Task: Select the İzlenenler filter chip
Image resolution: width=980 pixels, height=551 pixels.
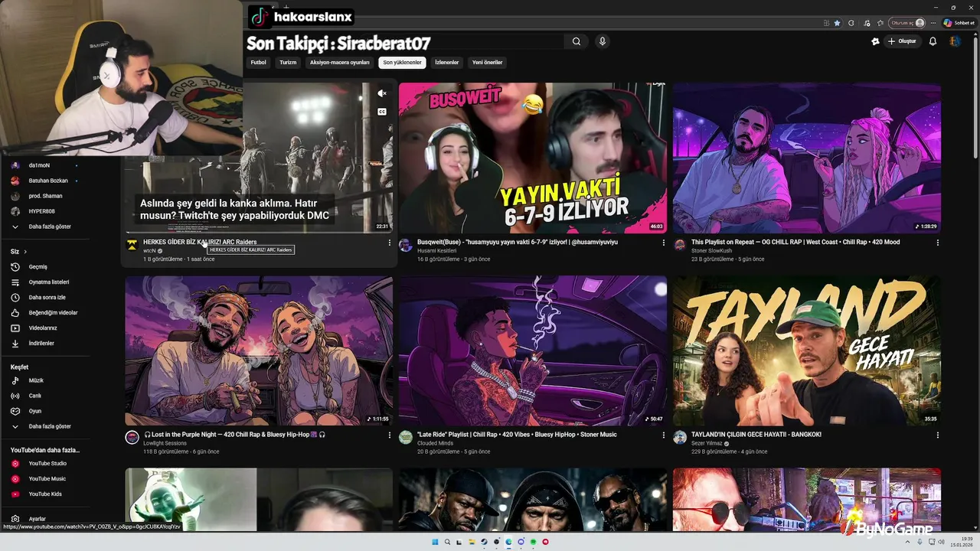Action: point(446,63)
